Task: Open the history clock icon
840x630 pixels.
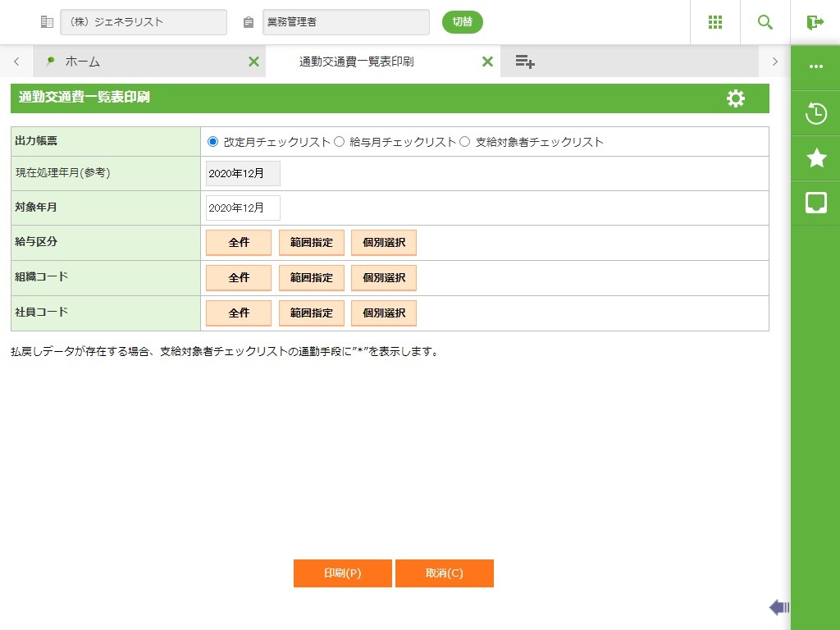Action: pos(815,113)
